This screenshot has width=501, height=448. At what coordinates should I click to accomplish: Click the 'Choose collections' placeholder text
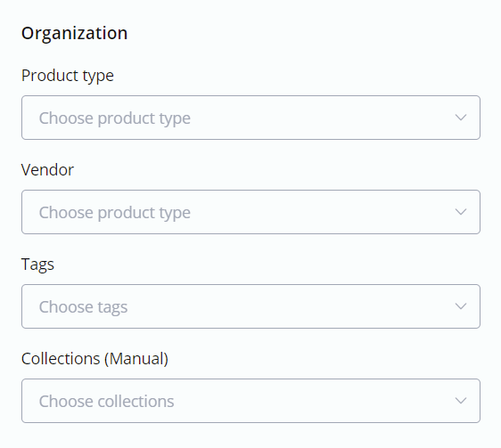[106, 402]
